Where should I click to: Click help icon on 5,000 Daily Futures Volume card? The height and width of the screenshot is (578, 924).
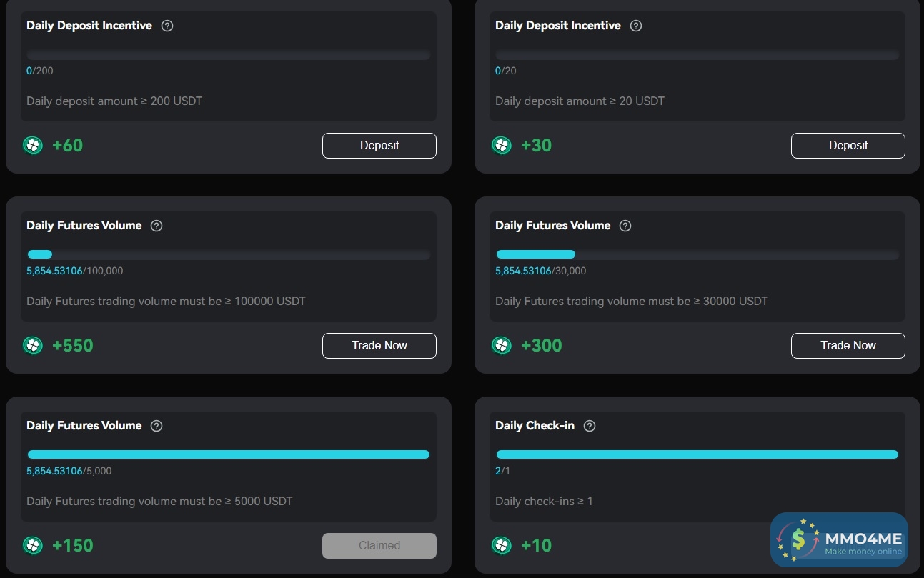click(157, 426)
